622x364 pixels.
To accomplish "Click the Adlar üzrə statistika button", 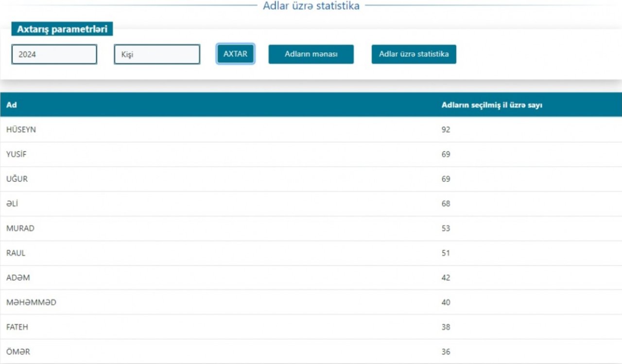I will tap(414, 54).
